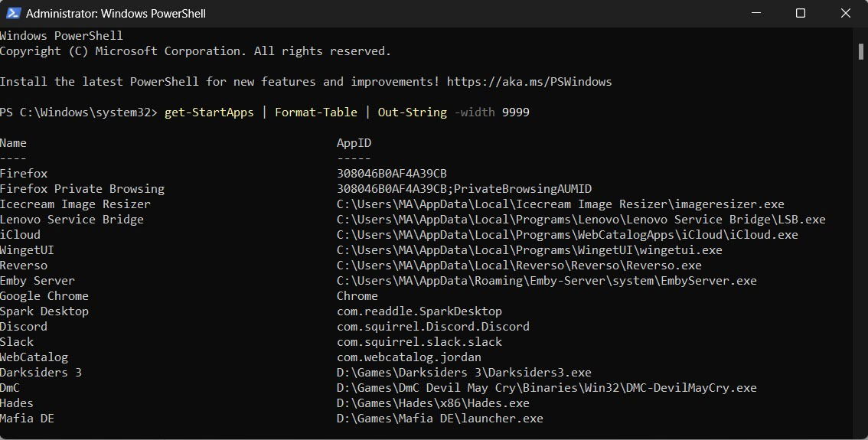Click the 'Slack' name entry
The height and width of the screenshot is (440, 868).
coord(17,342)
